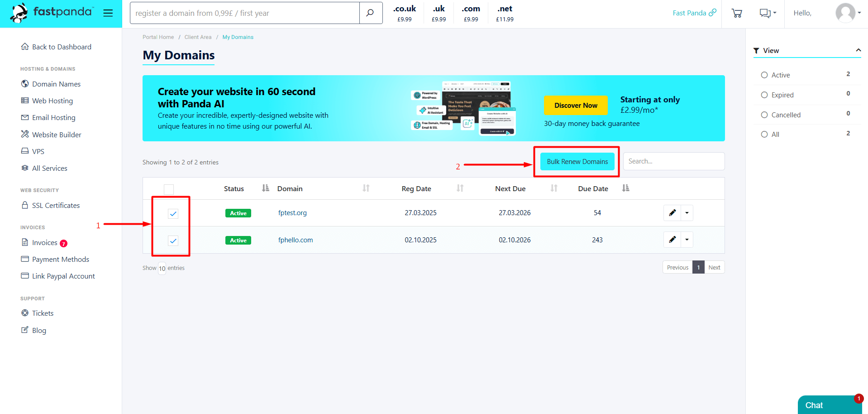The width and height of the screenshot is (868, 414).
Task: Go to Client Area via breadcrumb
Action: 198,37
